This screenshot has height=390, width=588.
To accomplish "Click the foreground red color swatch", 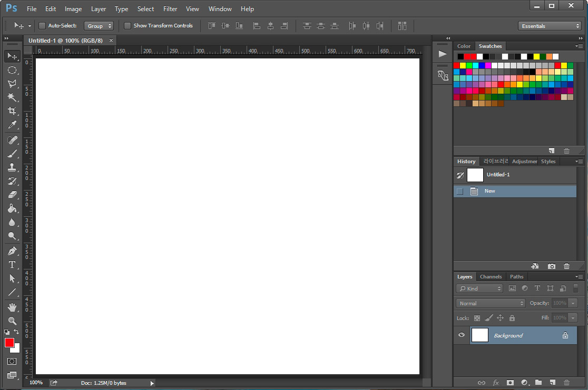I will pos(8,342).
